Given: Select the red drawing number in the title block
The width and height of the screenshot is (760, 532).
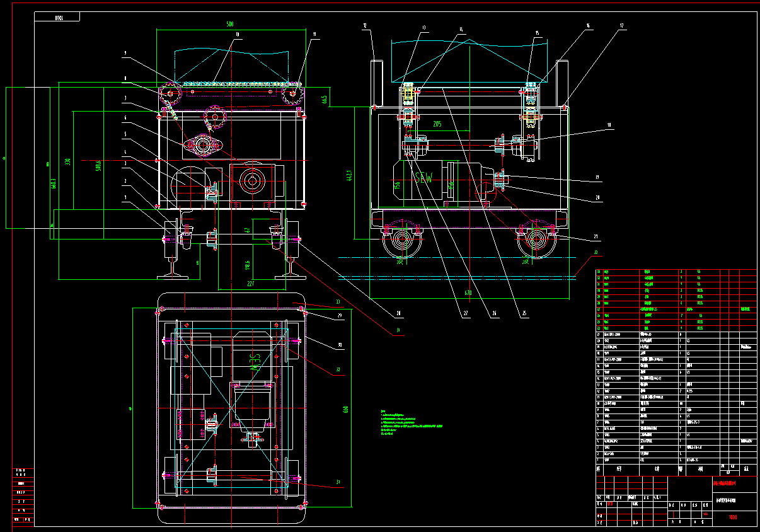Looking at the screenshot, I should (x=733, y=518).
